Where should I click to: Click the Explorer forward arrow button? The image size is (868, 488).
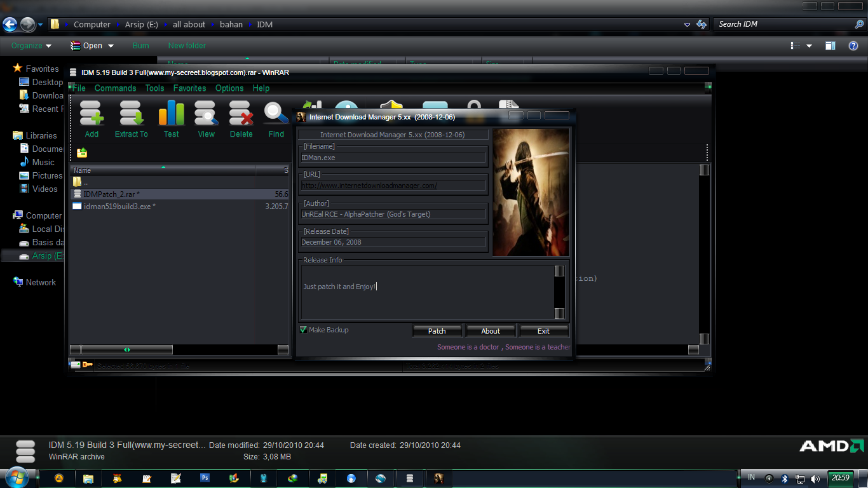point(27,25)
